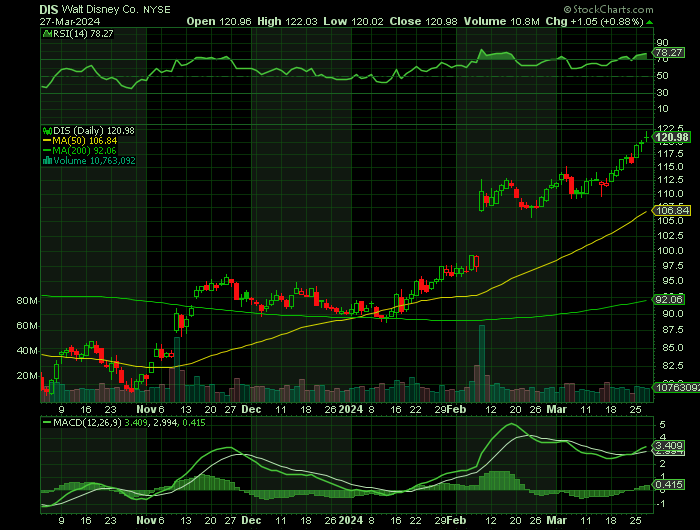Click the 27-Mar-2024 chart date
The height and width of the screenshot is (530, 700).
coord(70,21)
